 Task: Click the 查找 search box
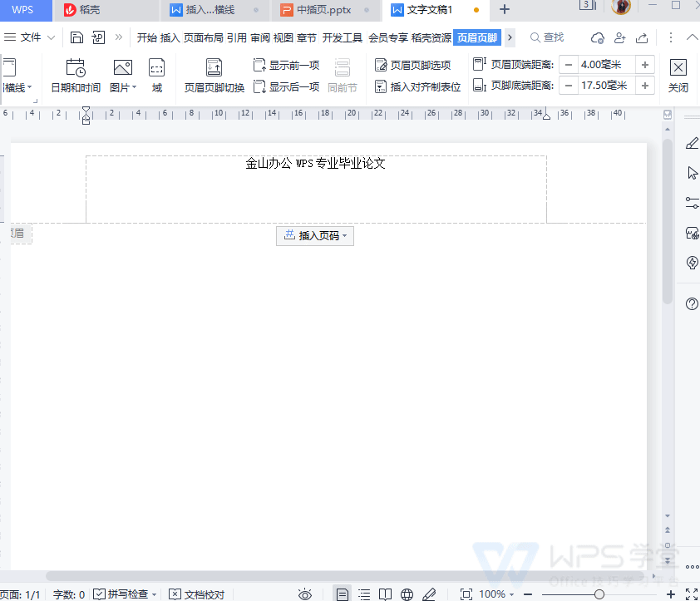547,37
